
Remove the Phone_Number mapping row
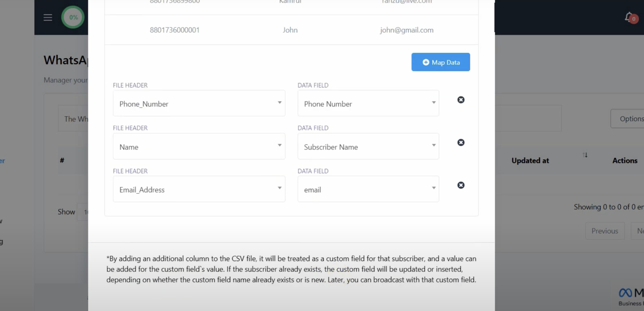(461, 100)
